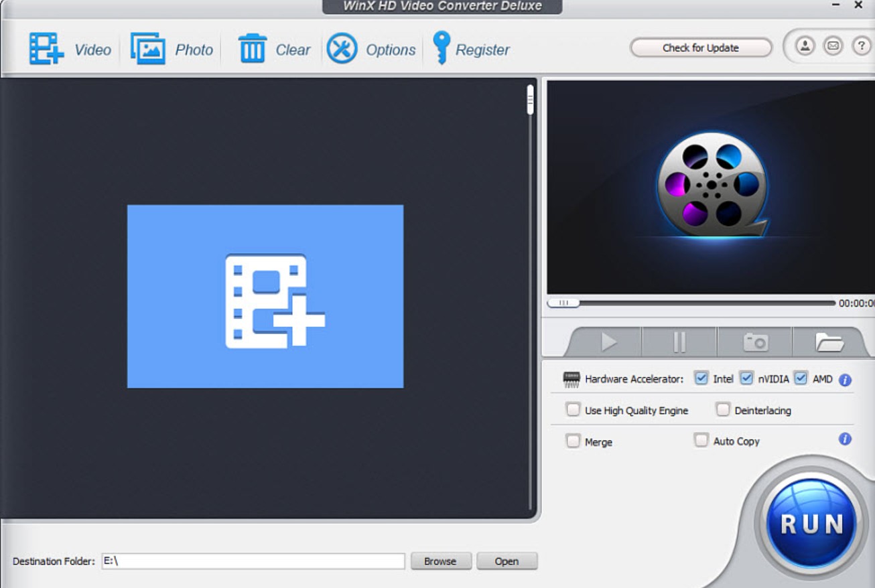Play the preview video
The height and width of the screenshot is (588, 875).
pos(608,342)
